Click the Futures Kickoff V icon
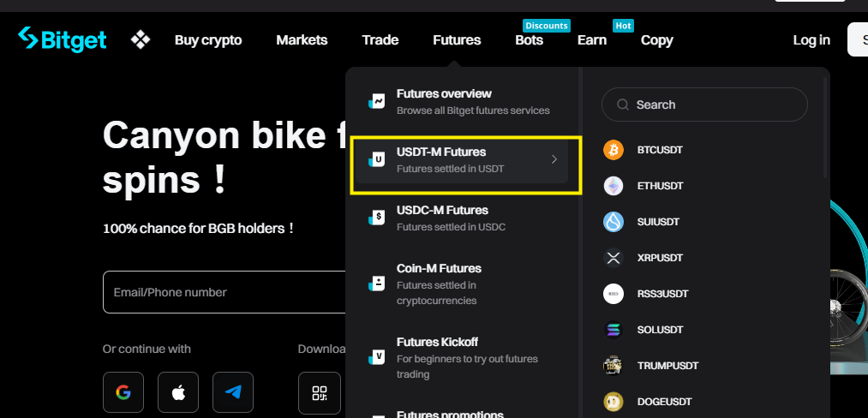Viewport: 868px width, 418px height. (x=377, y=358)
